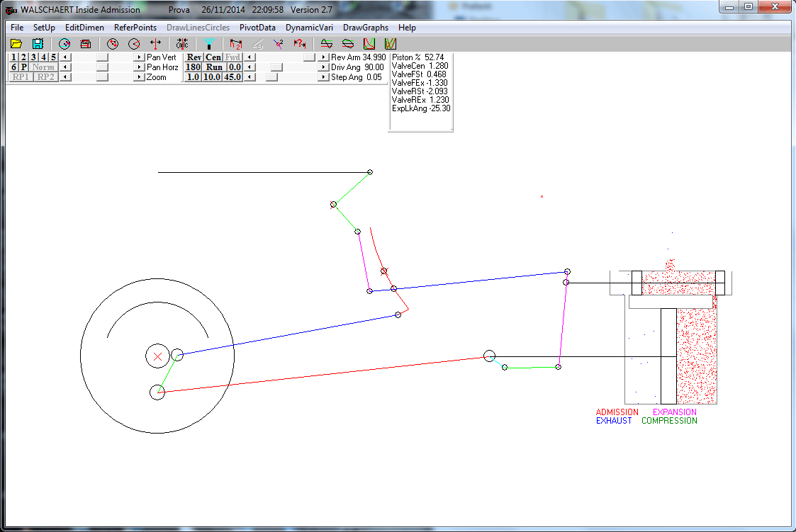796x532 pixels.
Task: Click Pan Horz left scroll arrow
Action: pyautogui.click(x=66, y=67)
